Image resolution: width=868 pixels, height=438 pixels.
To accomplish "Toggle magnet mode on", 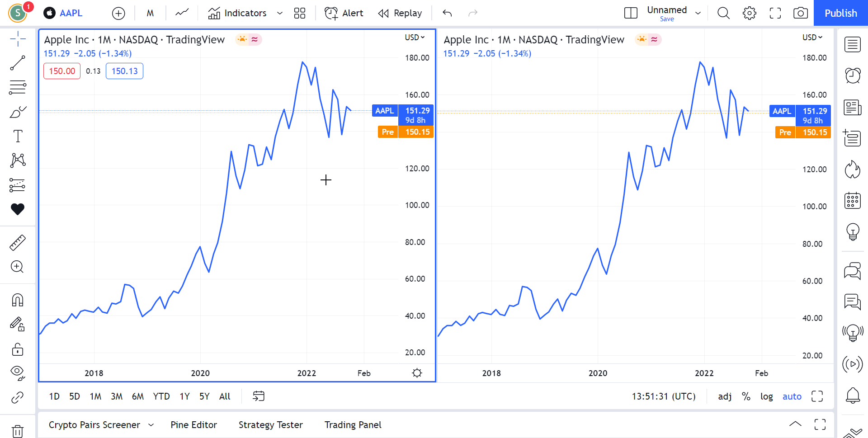I will tap(18, 300).
